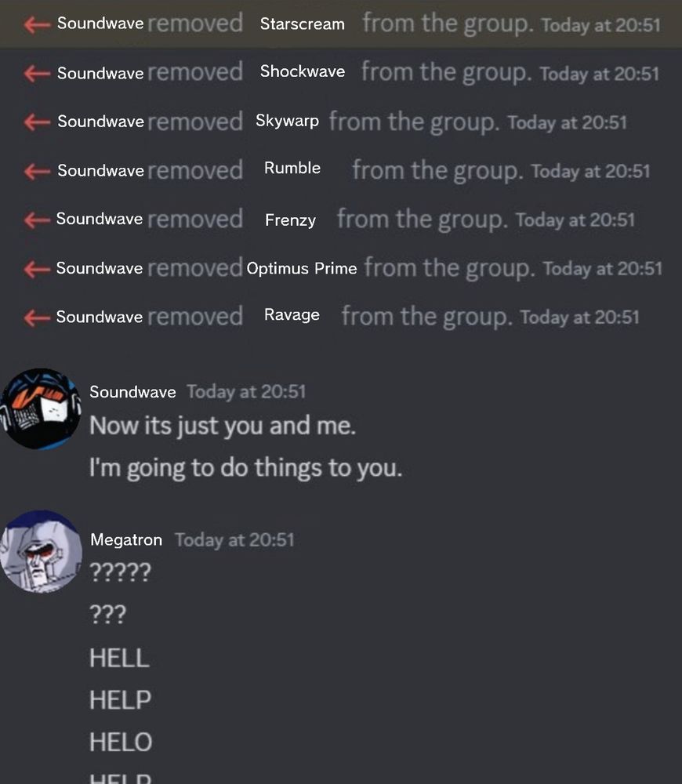The image size is (682, 784).
Task: Click the Optimus Prime username
Action: (302, 268)
